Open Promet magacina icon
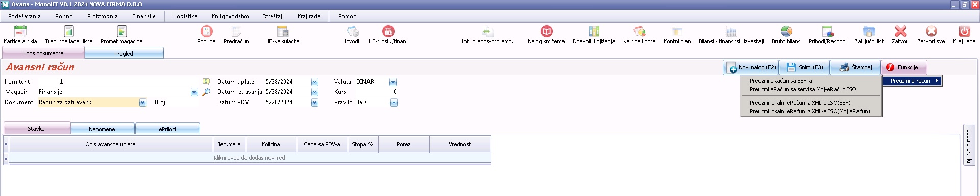Screen dimensions: 980x196 (121, 32)
